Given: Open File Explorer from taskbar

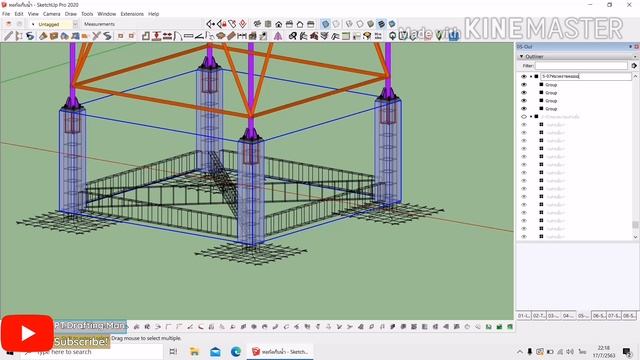Looking at the screenshot, I should [x=194, y=351].
